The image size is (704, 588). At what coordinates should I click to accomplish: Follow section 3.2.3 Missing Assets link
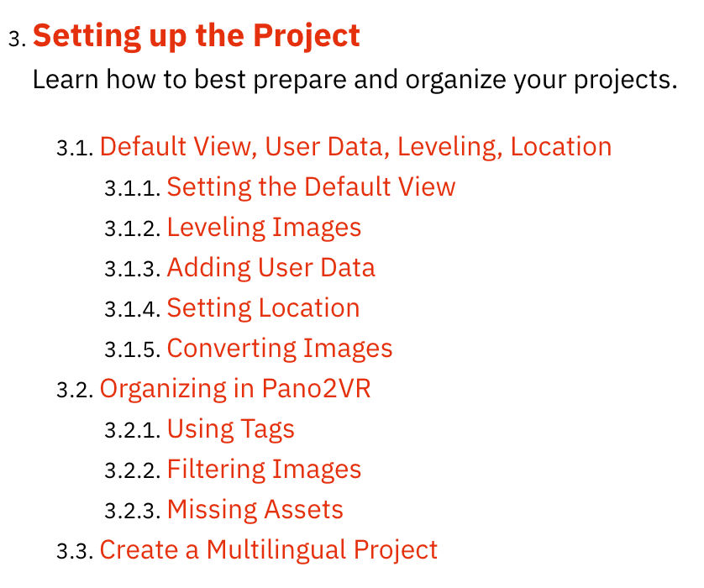pos(255,509)
